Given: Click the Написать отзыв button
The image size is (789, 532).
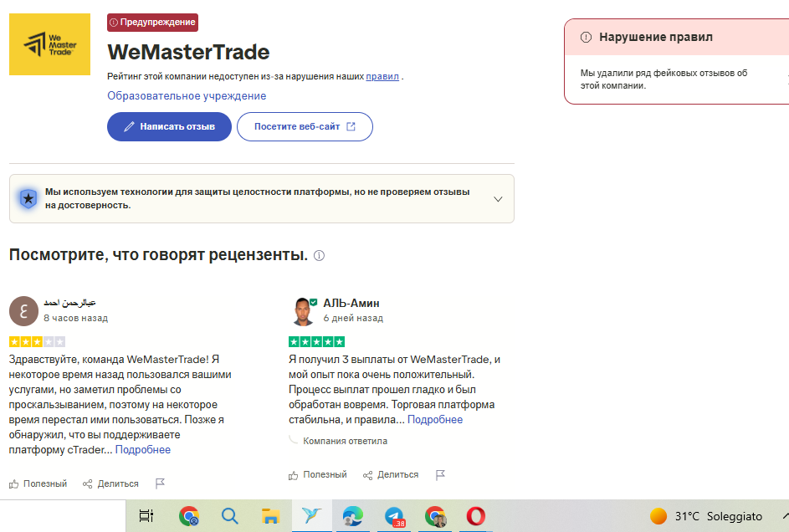Looking at the screenshot, I should (169, 126).
